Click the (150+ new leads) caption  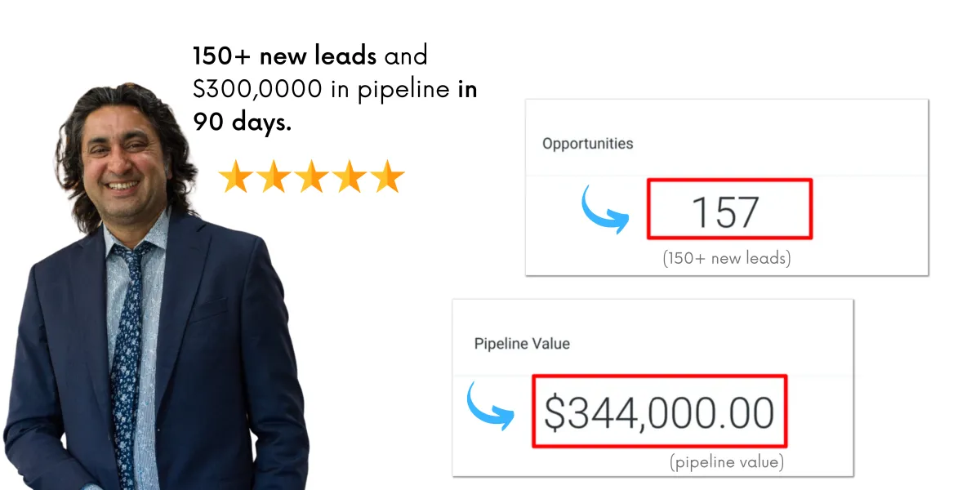(726, 260)
